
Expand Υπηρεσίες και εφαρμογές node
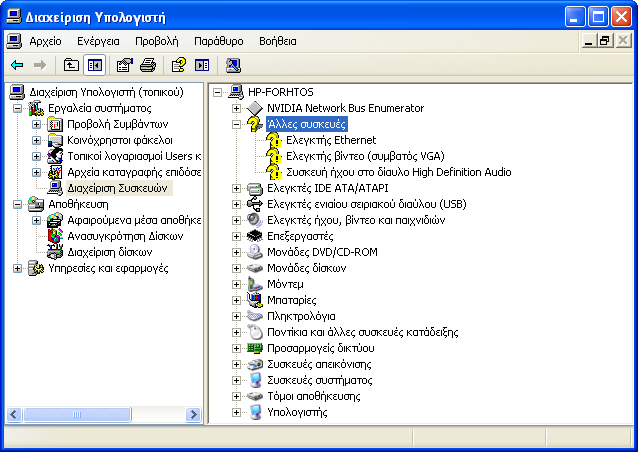coord(17,269)
